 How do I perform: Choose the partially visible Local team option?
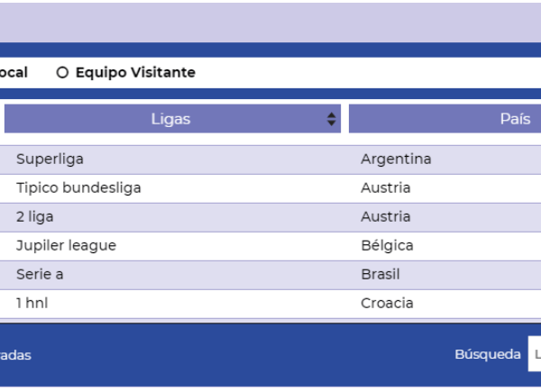[x=13, y=73]
